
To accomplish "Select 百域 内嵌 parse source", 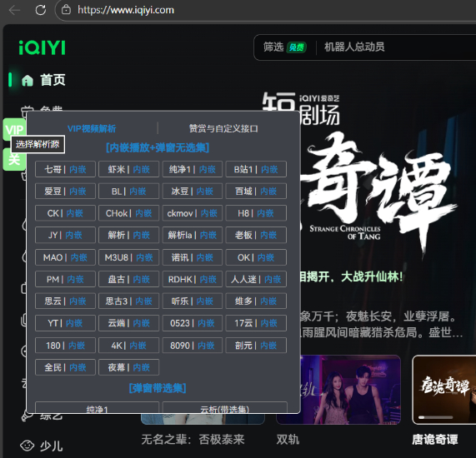I will (256, 191).
